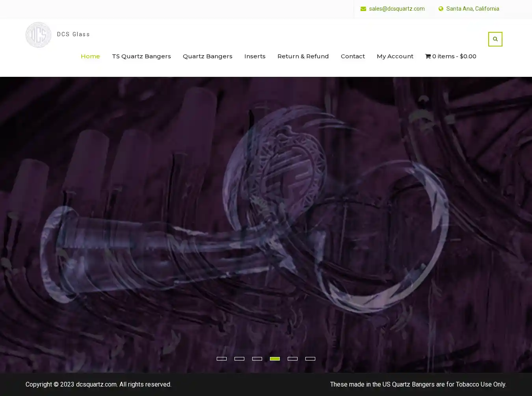This screenshot has height=396, width=532.
Task: Click the envelope email icon
Action: (x=363, y=9)
